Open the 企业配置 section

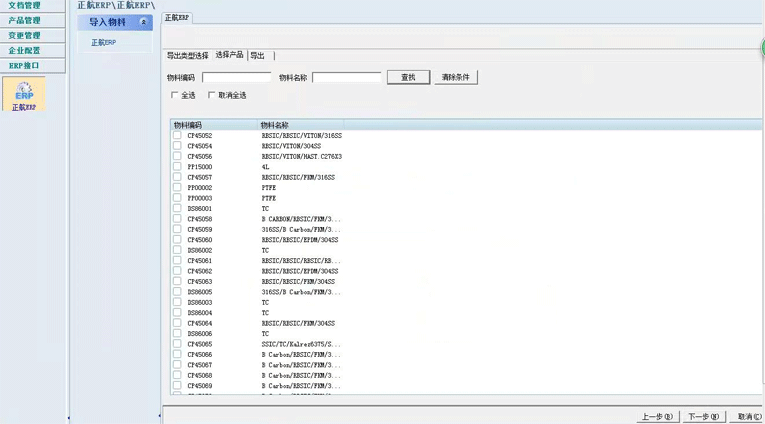pos(25,51)
